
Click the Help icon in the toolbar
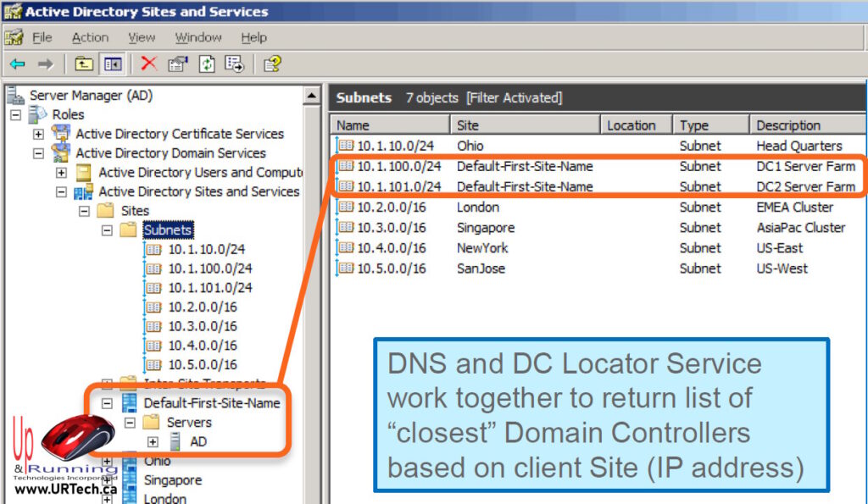pos(271,64)
